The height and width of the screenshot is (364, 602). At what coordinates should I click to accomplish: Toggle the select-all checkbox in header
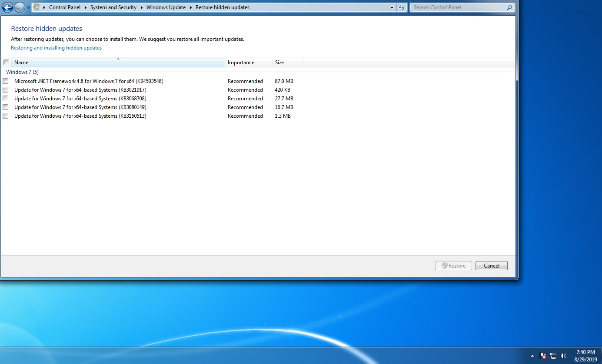pyautogui.click(x=6, y=63)
